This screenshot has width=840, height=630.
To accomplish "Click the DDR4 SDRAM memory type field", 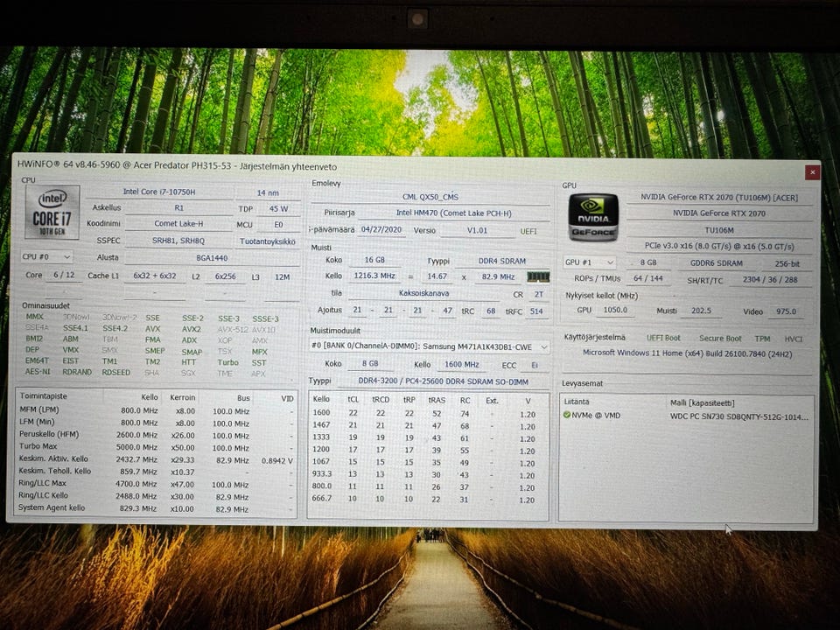I will [x=502, y=261].
